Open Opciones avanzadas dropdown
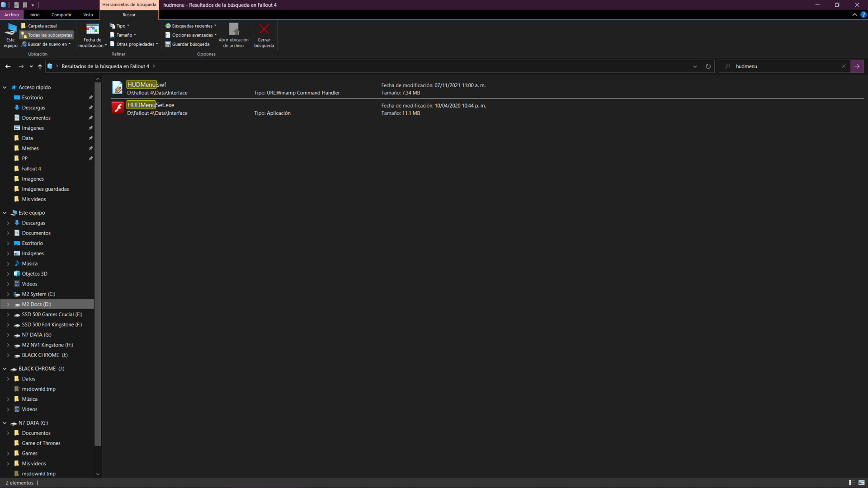 191,35
